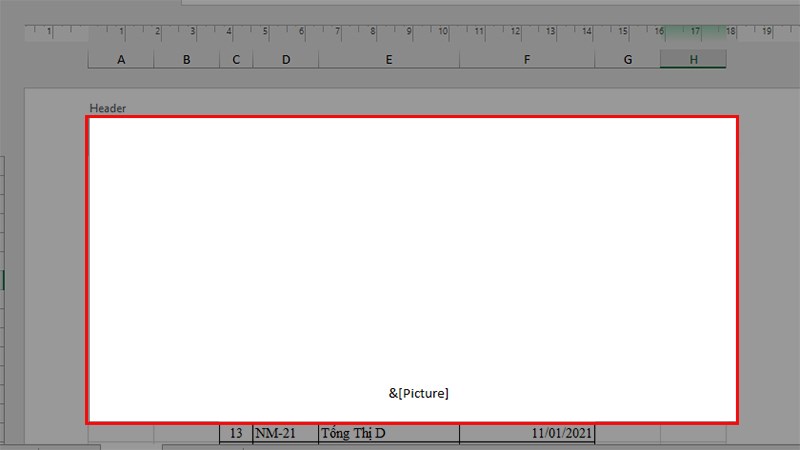Select cell containing 13
Viewport: 800px width, 450px height.
[x=236, y=433]
